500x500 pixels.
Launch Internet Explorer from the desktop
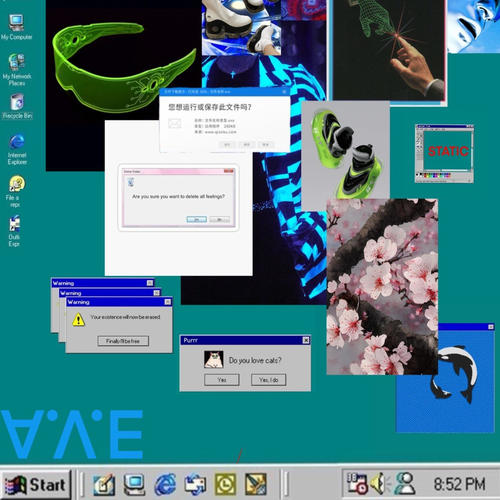tap(17, 149)
